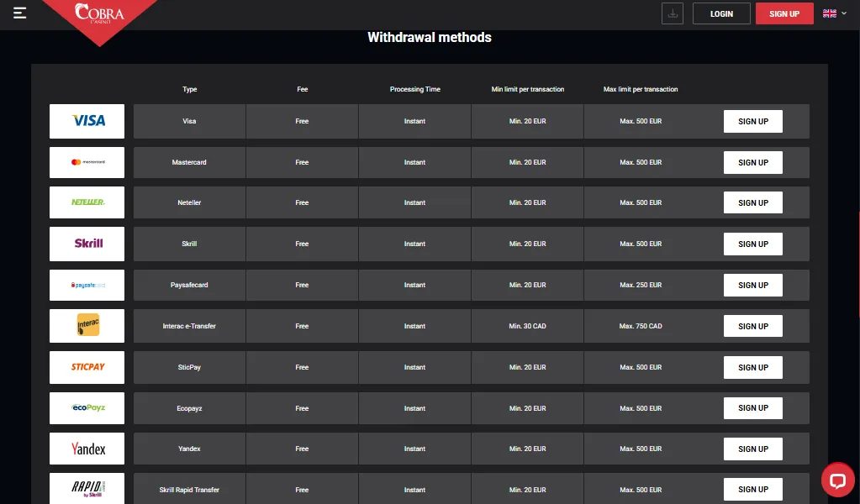Sign up in the Ecopayz row
This screenshot has height=504, width=860.
(x=753, y=408)
